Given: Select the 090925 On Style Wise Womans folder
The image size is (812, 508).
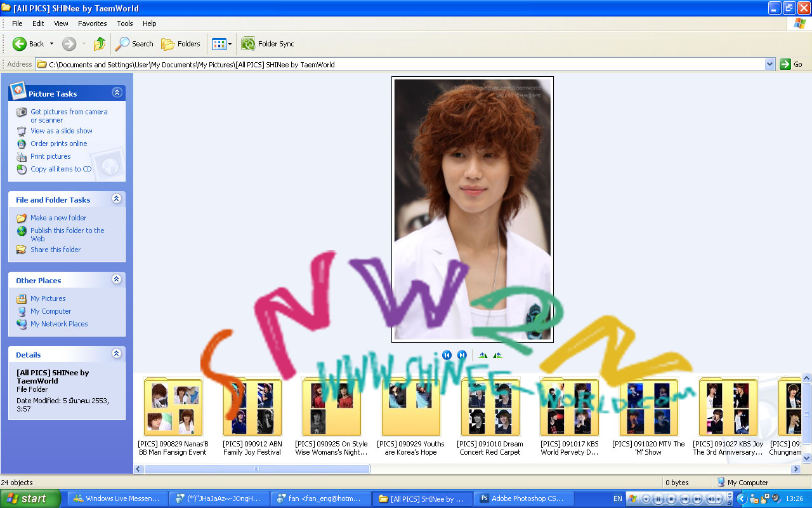Looking at the screenshot, I should click(x=331, y=417).
